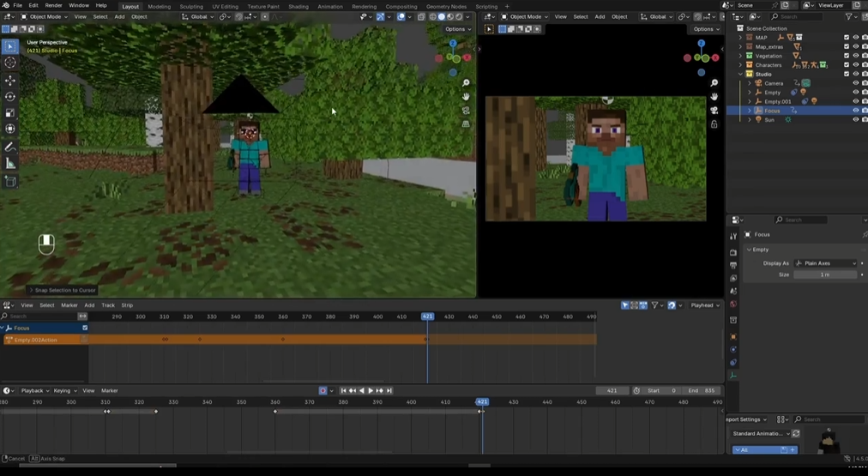Jump to the timeline start
868x476 pixels.
[x=343, y=390]
